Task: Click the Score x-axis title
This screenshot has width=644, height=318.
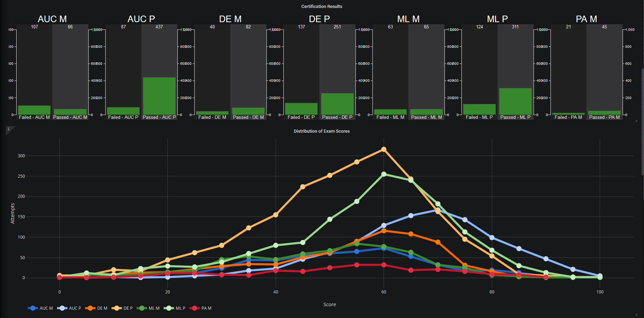Action: [x=330, y=304]
